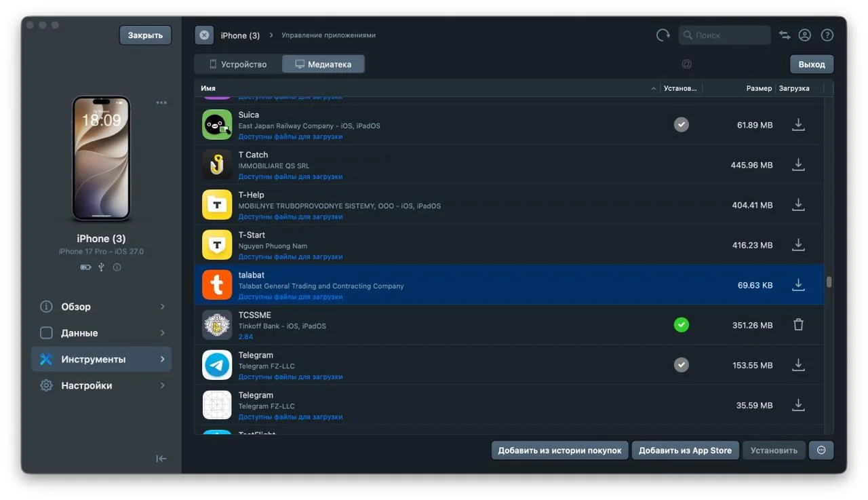The image size is (868, 500).
Task: Click the iPhone (3) breadcrumb
Action: pos(240,35)
